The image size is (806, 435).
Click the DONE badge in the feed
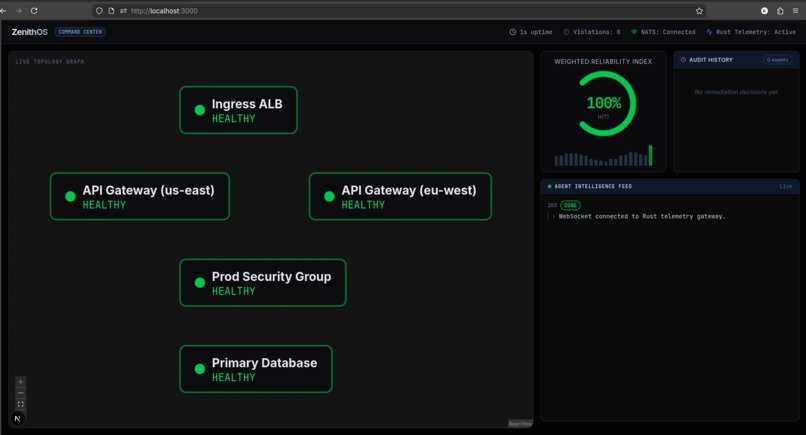(570, 205)
